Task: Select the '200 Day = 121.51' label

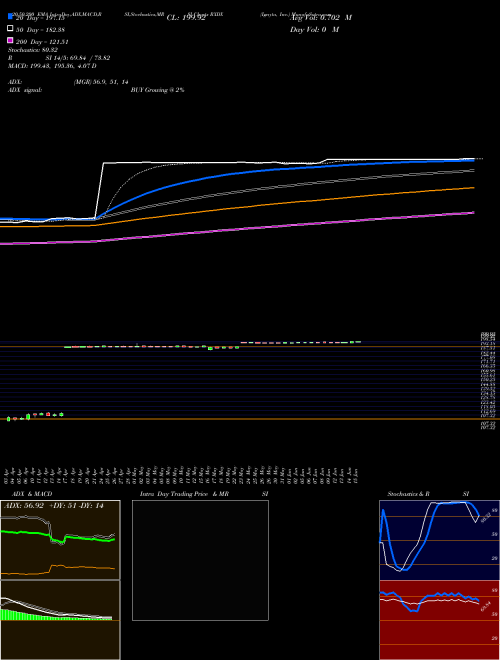Action: [43, 42]
